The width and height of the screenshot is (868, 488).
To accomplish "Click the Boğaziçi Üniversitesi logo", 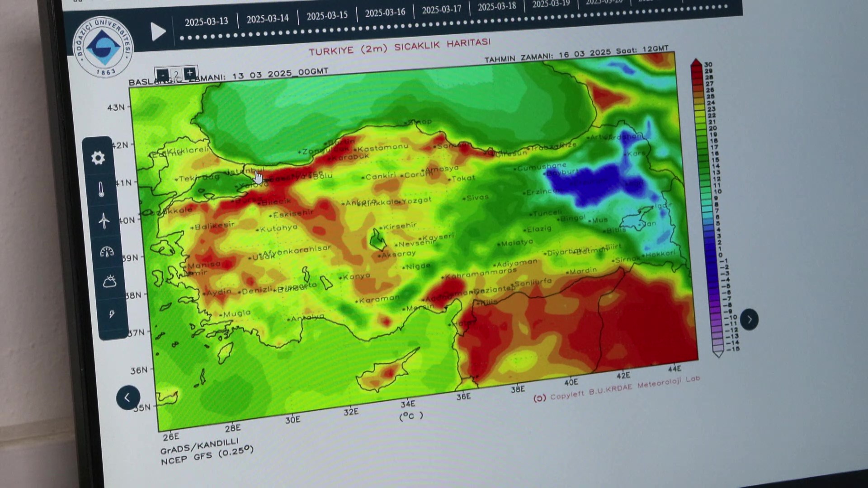I will pos(103,47).
